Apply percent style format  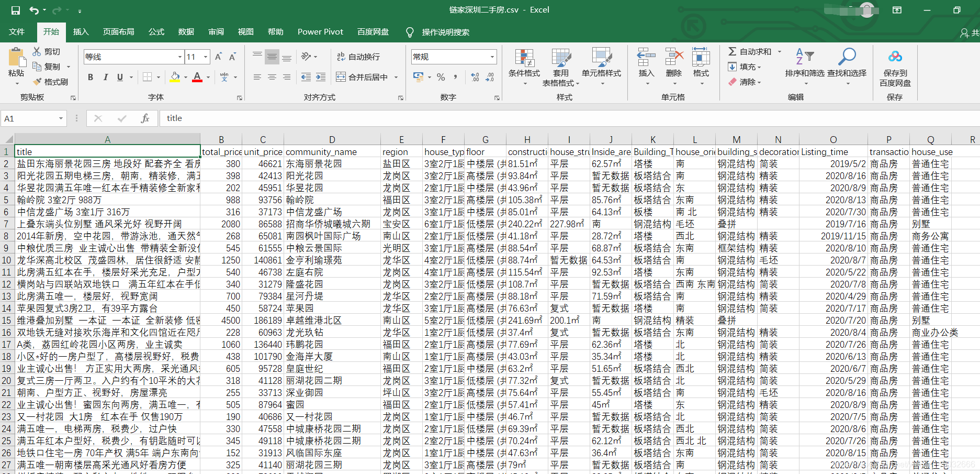[441, 77]
